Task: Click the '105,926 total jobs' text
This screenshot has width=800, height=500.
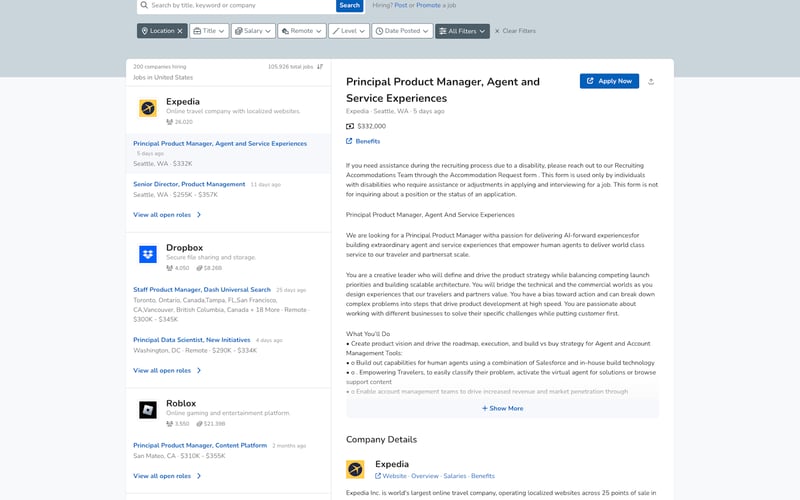Action: pos(290,67)
